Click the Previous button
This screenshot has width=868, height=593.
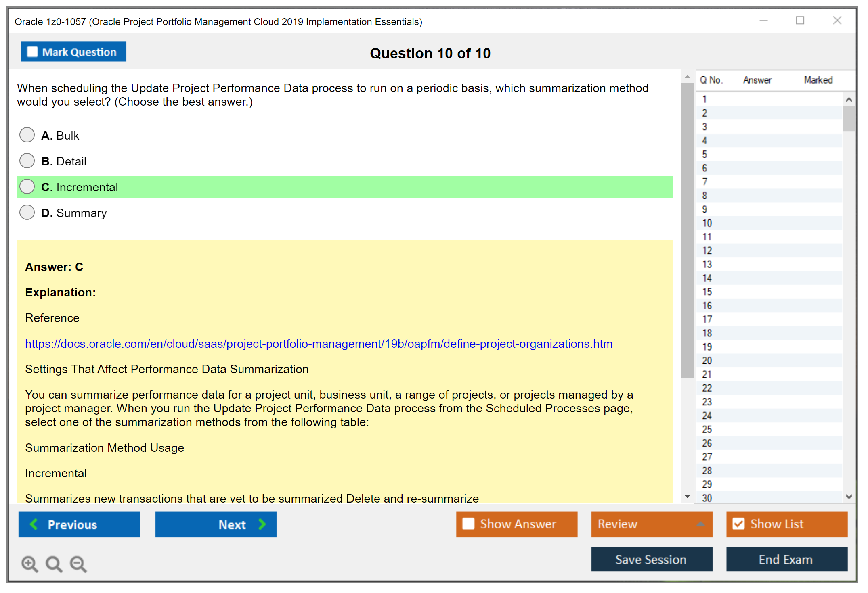pyautogui.click(x=79, y=524)
